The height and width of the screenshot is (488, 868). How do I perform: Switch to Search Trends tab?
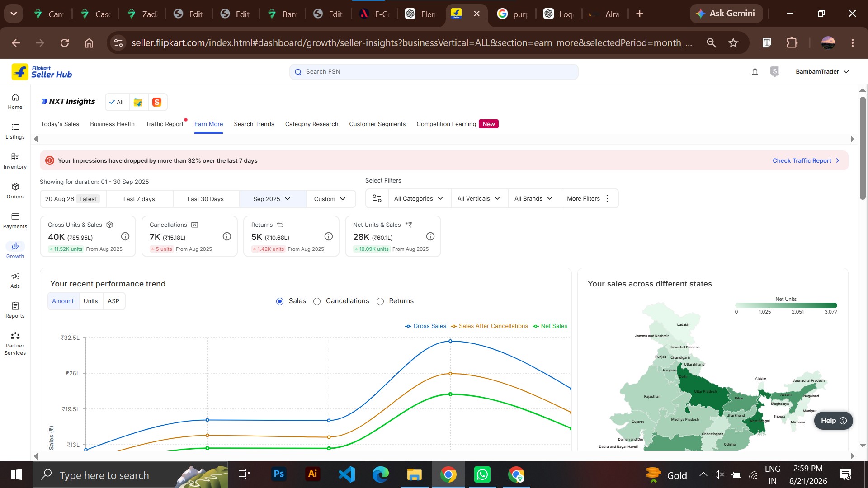pos(254,124)
